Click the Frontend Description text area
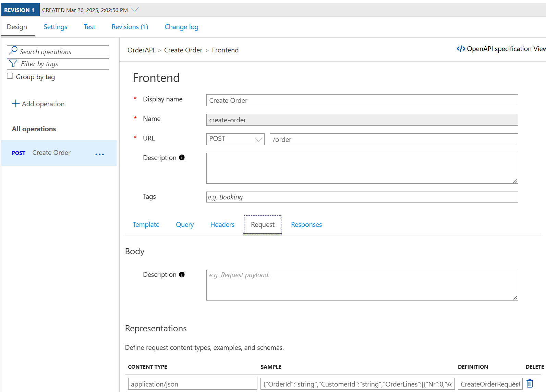Viewport: 546px width, 392px height. pos(362,168)
